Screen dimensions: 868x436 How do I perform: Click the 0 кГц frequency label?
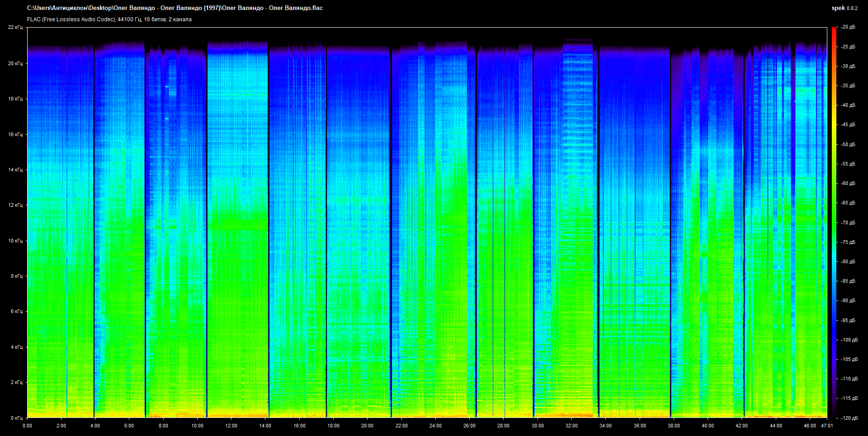point(16,418)
